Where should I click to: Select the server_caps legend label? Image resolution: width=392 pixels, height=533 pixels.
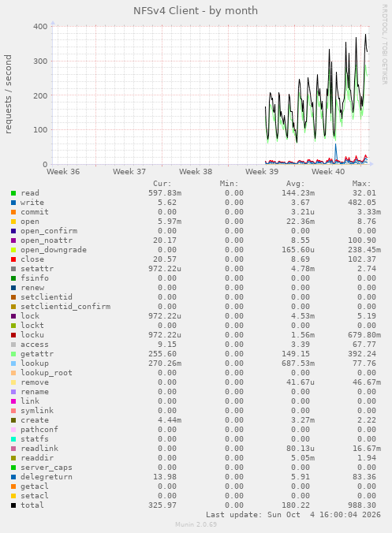click(x=47, y=468)
